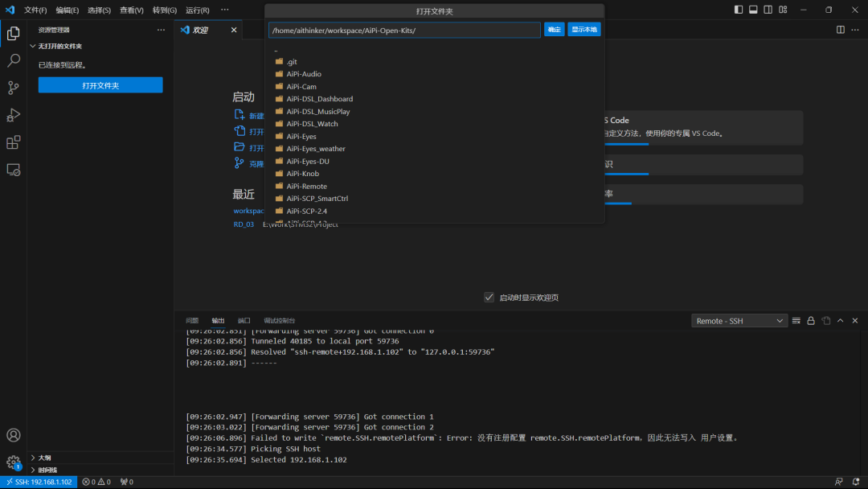The height and width of the screenshot is (489, 868).
Task: Open the Selection menu
Action: [99, 10]
